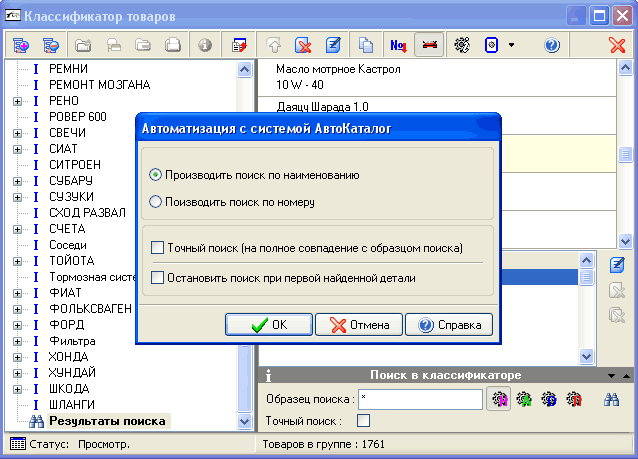Select 'Поизводить поиск по номеру' radio option
This screenshot has width=638, height=459.
click(x=155, y=201)
